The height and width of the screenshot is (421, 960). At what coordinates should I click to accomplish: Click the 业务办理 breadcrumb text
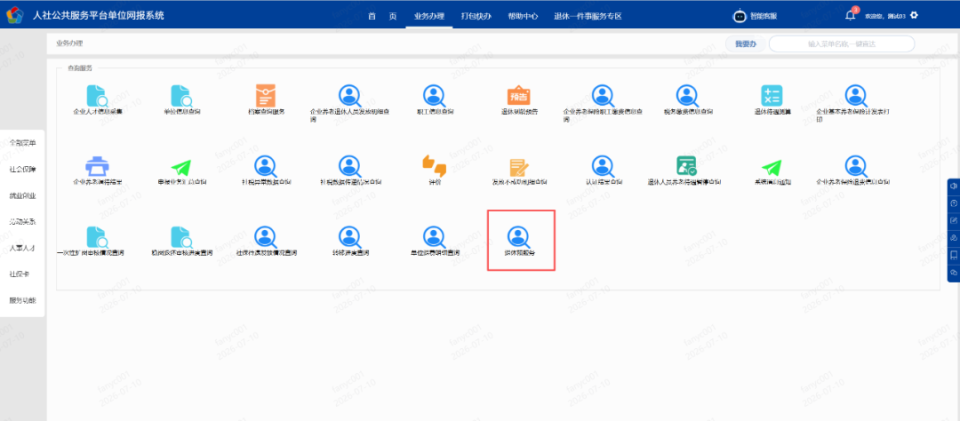pos(69,43)
